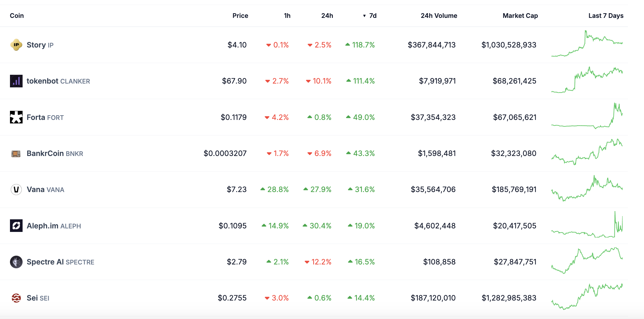
Task: Open the Story coin name link
Action: click(36, 45)
